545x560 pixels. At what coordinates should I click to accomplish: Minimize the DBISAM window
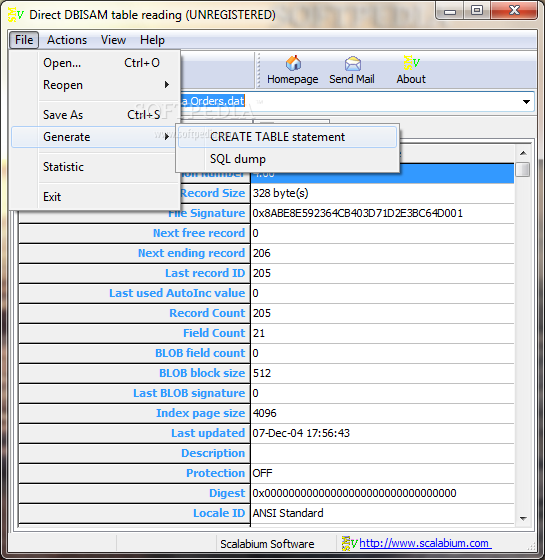coord(450,11)
